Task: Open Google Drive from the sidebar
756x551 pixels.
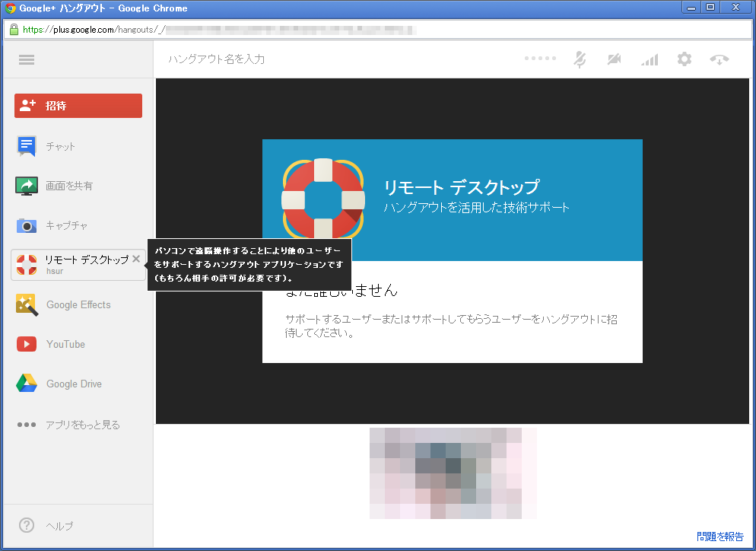Action: 73,384
